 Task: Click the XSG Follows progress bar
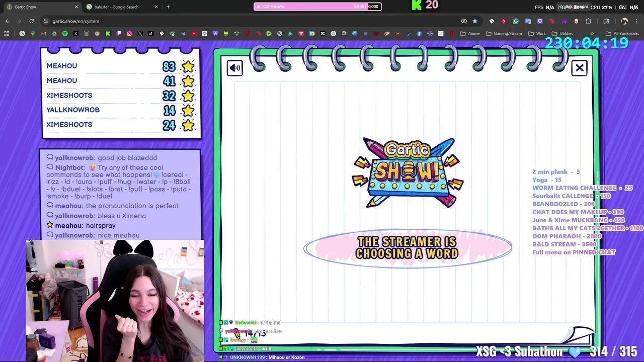317,7
